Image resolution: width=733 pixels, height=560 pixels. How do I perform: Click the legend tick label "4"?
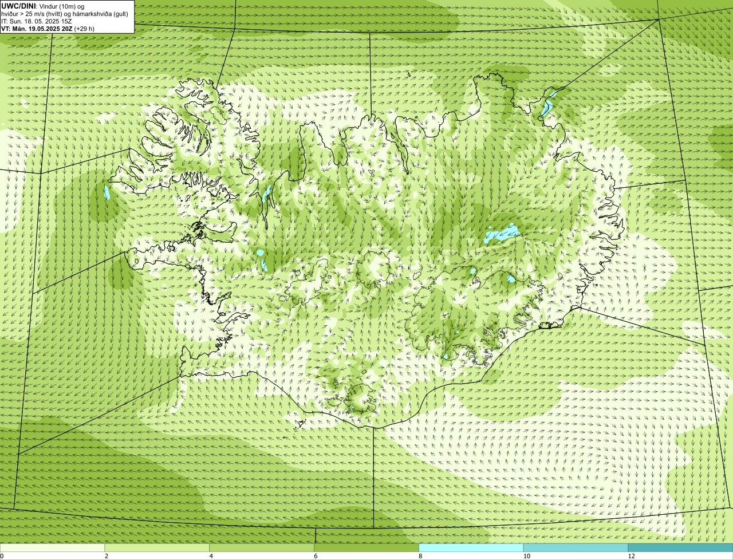pos(211,556)
